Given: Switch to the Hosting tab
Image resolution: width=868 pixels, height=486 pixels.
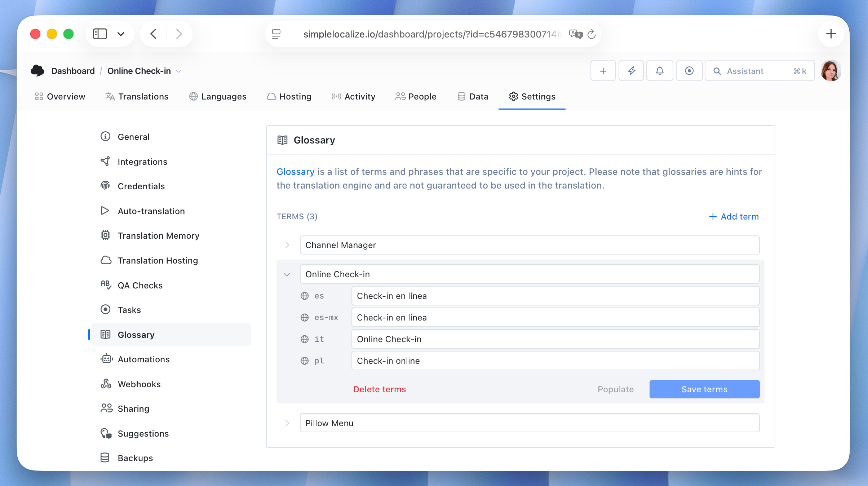Looking at the screenshot, I should click(289, 96).
